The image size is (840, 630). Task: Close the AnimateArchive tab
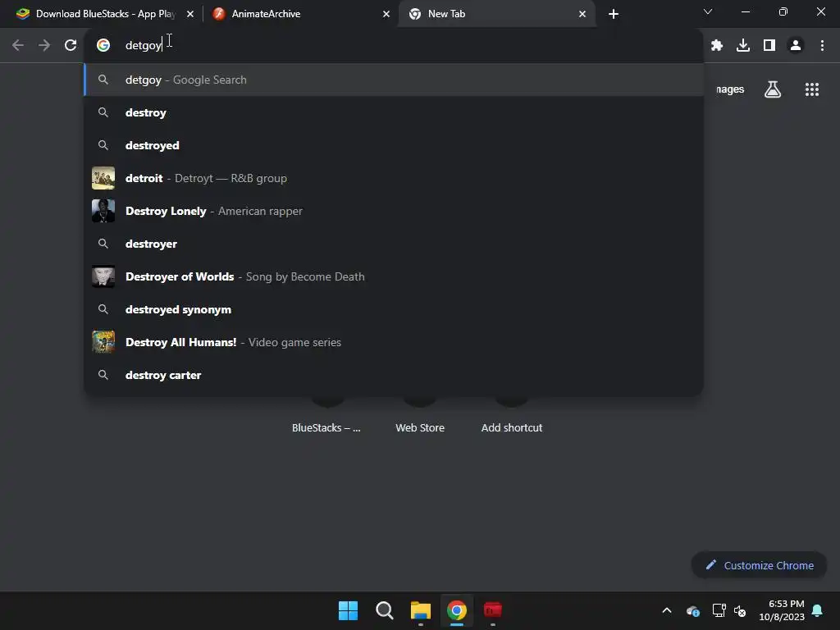[x=386, y=14]
